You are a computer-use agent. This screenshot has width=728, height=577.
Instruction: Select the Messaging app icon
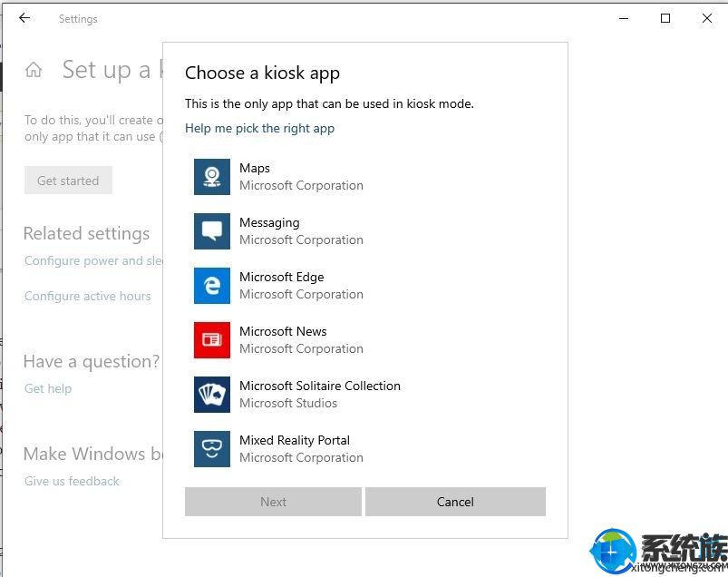pos(212,231)
